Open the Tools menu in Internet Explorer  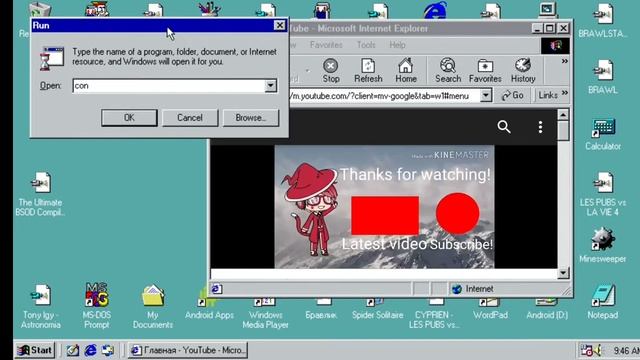coord(366,45)
